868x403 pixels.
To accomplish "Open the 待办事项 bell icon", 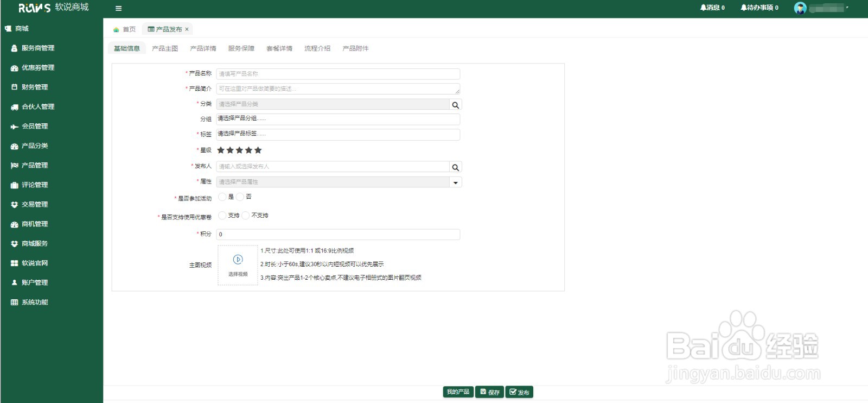I will pyautogui.click(x=744, y=8).
